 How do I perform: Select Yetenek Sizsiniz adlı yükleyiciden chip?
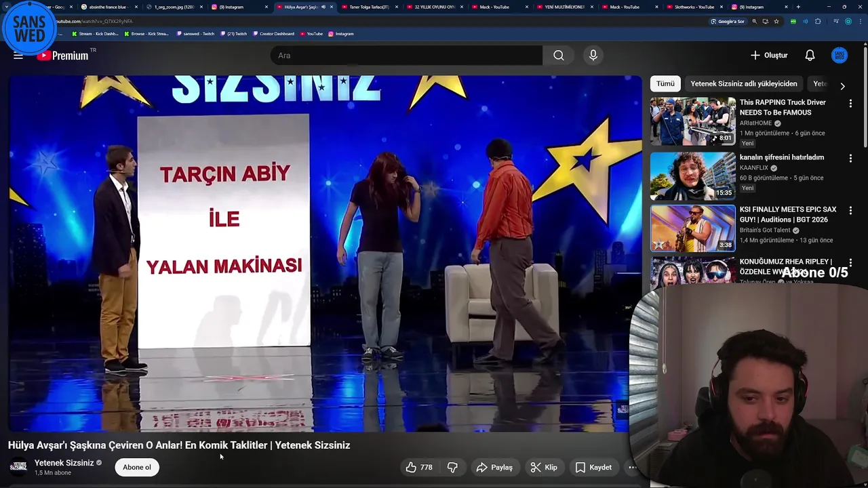[743, 83]
